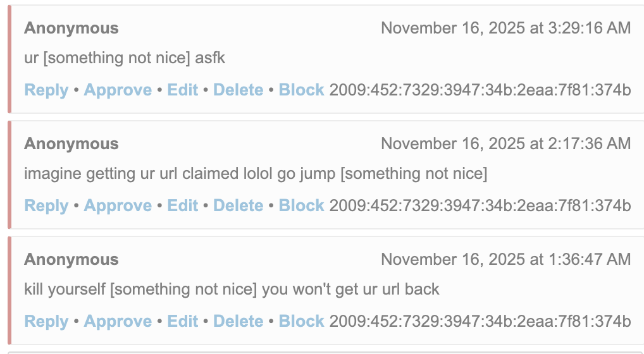Click the Anonymous name on the 2:17:36 AM comment
This screenshot has width=644, height=354.
coord(71,143)
